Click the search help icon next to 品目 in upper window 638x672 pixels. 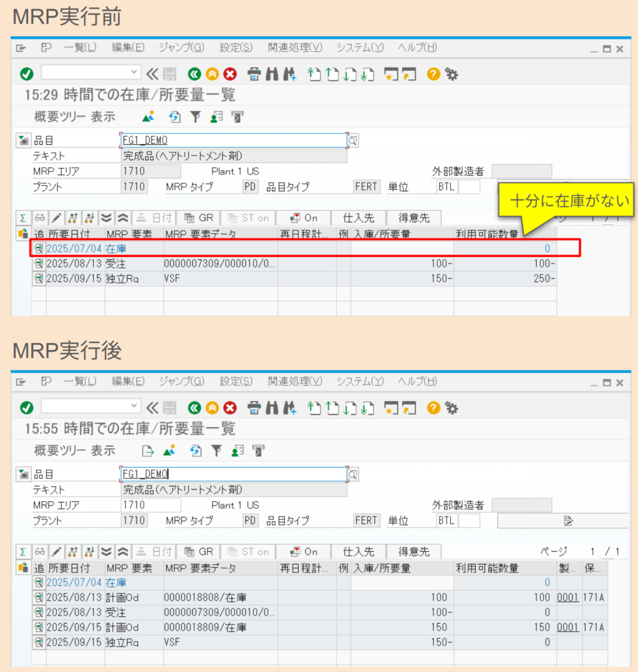[x=353, y=140]
